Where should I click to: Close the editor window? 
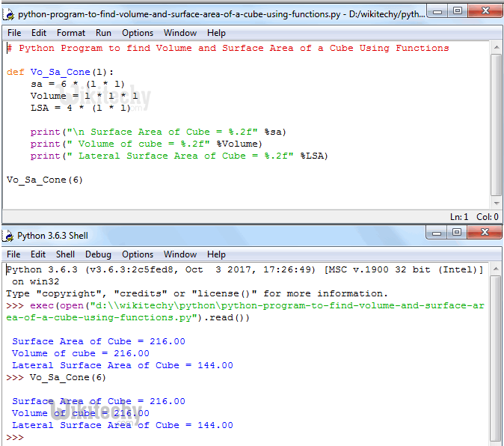pos(485,11)
